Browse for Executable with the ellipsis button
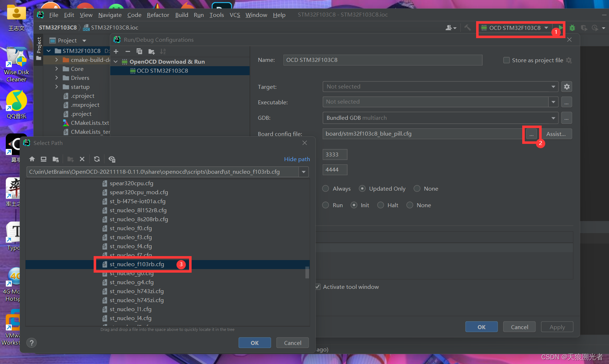The height and width of the screenshot is (364, 609). click(567, 102)
